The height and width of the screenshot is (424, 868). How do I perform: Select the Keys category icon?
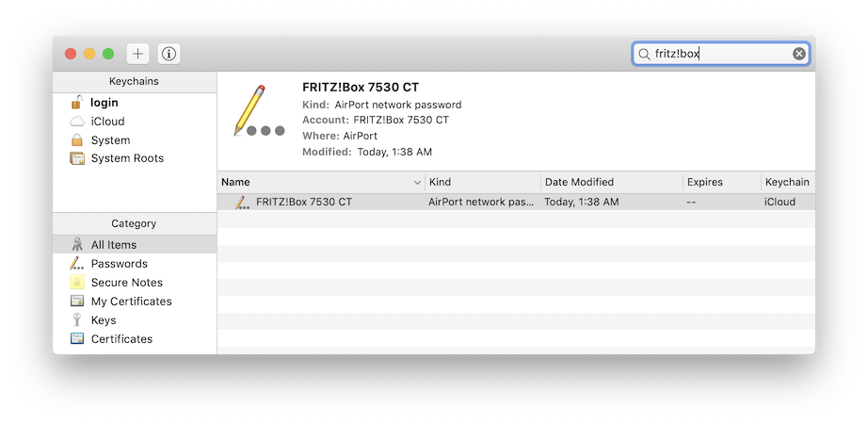click(77, 319)
